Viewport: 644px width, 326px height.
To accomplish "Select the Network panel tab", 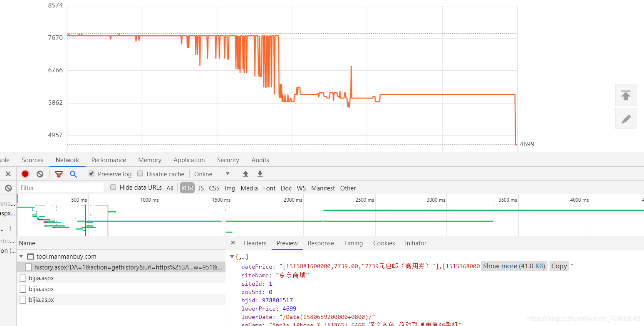I will click(x=67, y=160).
